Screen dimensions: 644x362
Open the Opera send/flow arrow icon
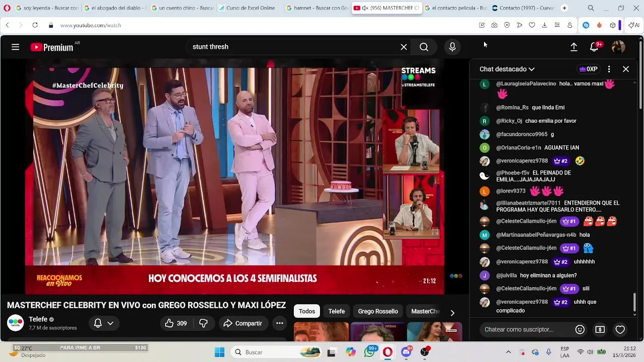(x=519, y=25)
